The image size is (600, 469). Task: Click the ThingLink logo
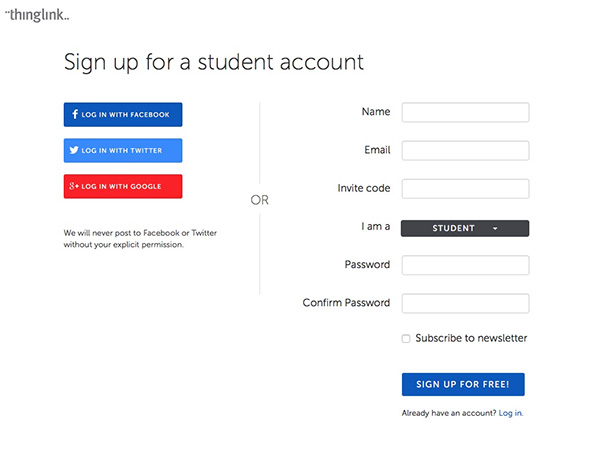click(x=37, y=15)
